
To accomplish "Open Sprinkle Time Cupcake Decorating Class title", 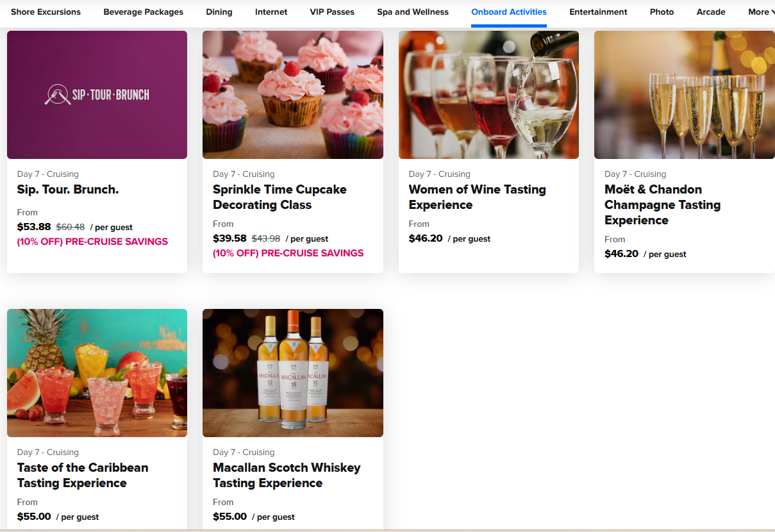I will (279, 197).
